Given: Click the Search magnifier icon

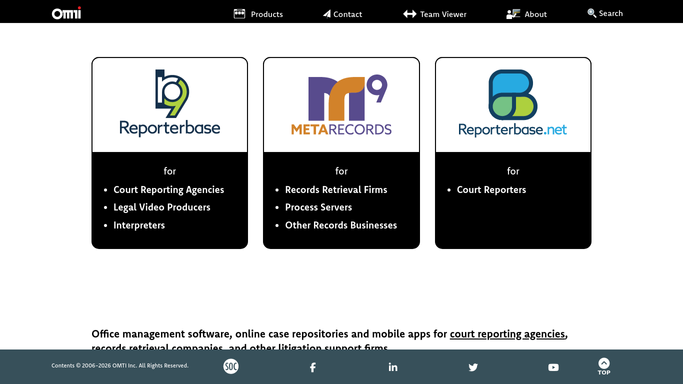Looking at the screenshot, I should 592,13.
